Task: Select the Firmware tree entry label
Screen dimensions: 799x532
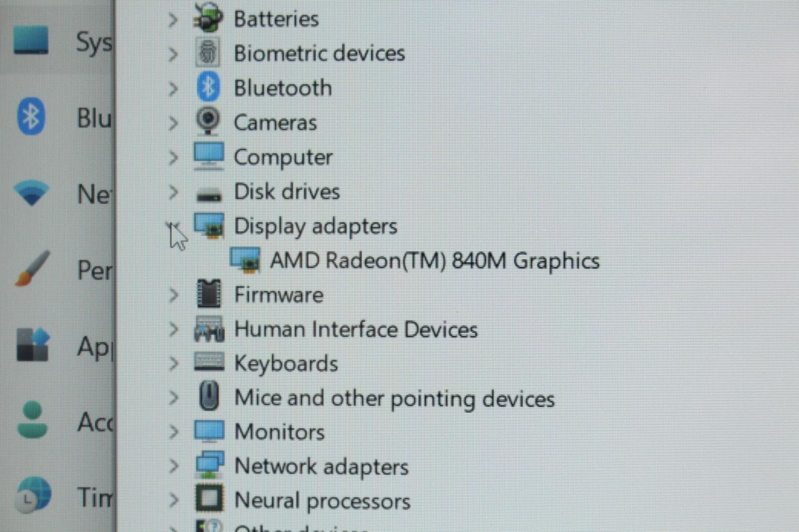Action: [279, 294]
